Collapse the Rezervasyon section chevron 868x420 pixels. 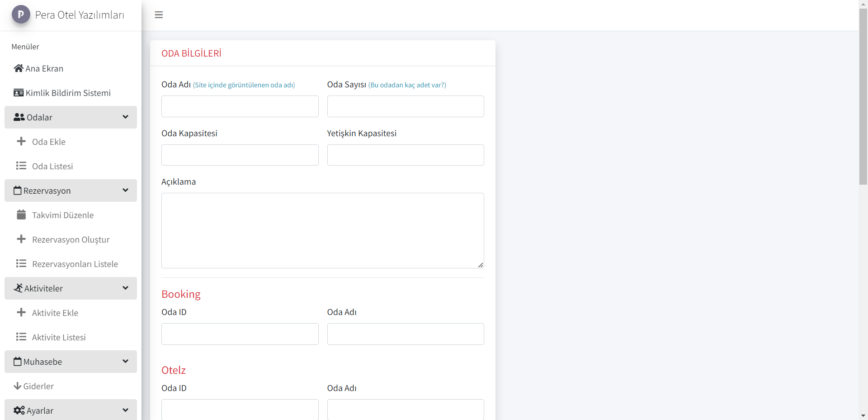click(x=125, y=190)
